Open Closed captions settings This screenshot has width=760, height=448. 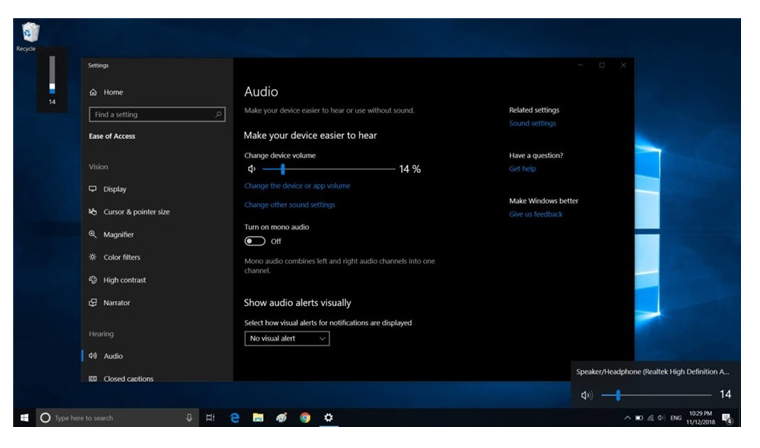pos(121,379)
